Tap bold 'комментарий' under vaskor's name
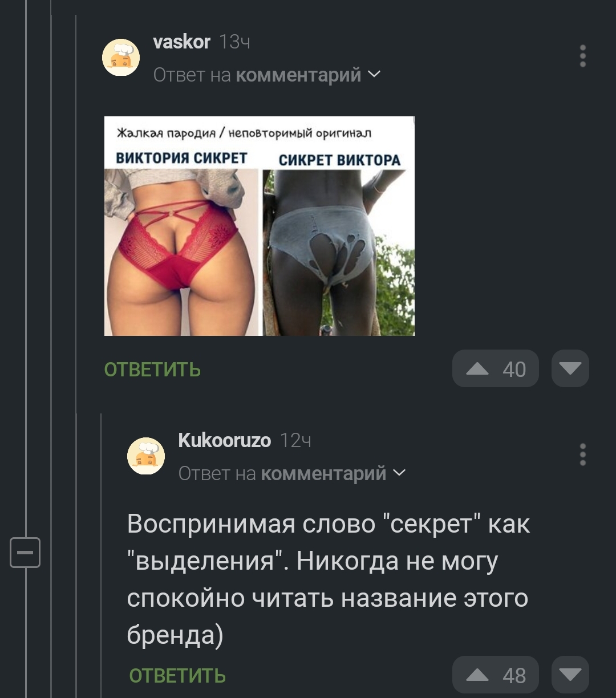This screenshot has height=698, width=616. (x=298, y=75)
